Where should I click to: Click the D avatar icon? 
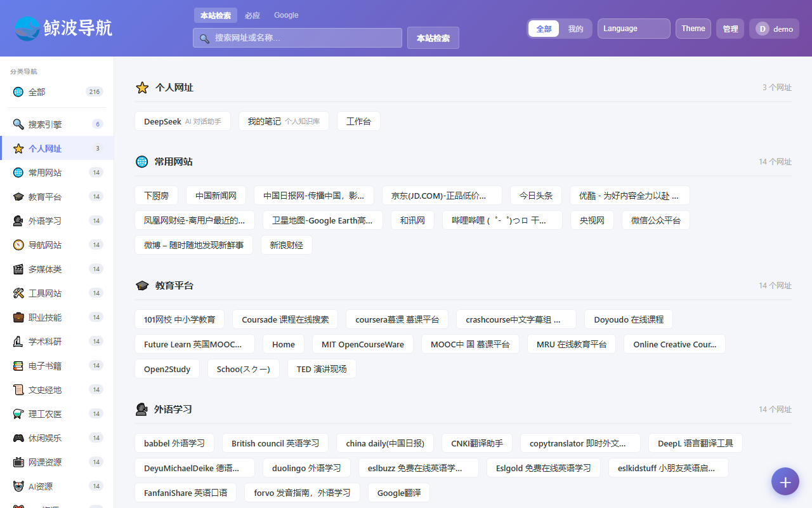762,29
